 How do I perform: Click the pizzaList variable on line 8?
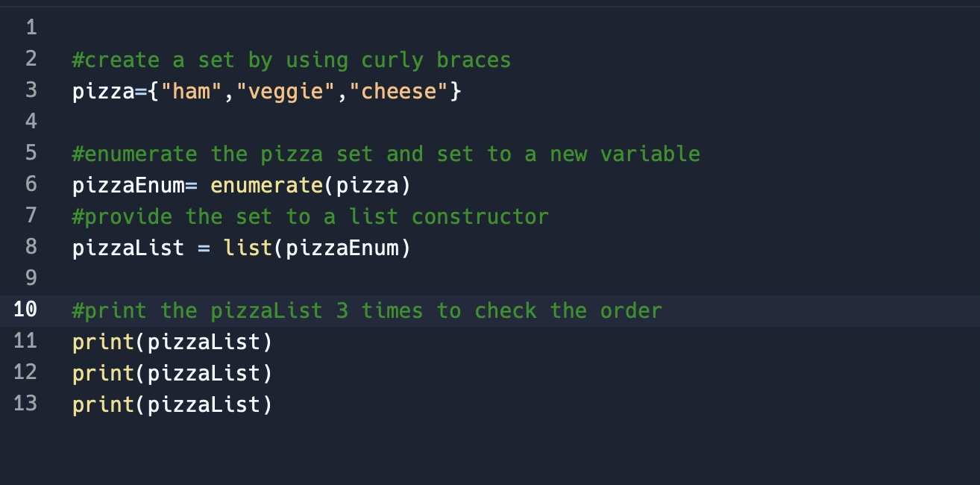[128, 248]
